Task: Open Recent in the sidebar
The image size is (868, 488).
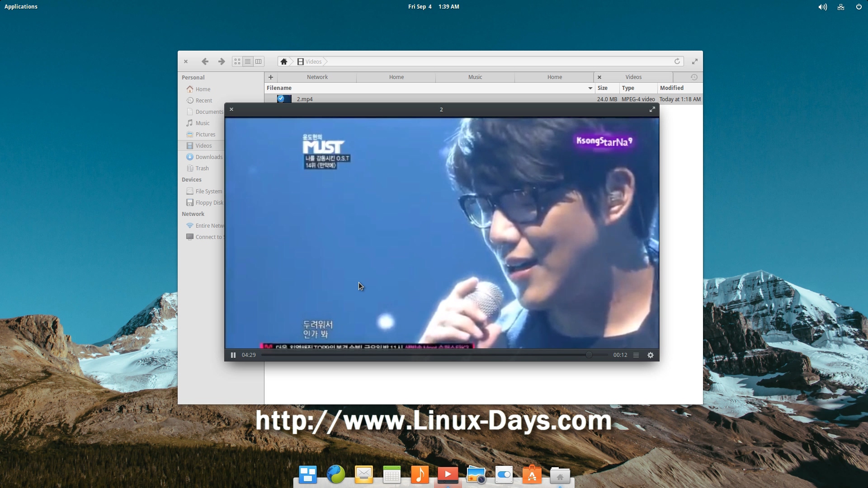Action: click(x=200, y=101)
